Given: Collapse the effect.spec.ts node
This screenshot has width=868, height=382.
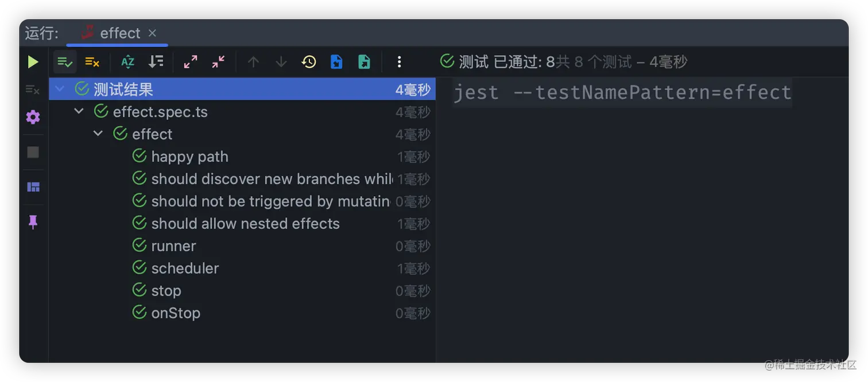Looking at the screenshot, I should (79, 111).
